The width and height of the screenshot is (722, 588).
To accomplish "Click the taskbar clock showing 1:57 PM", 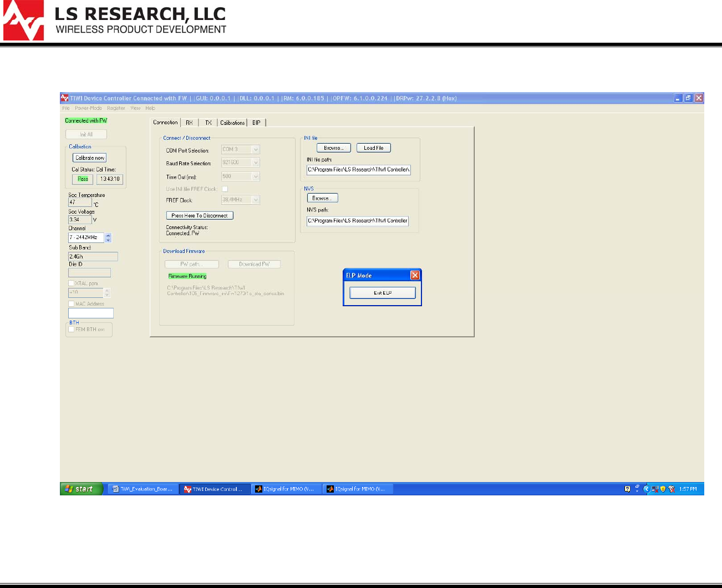I will click(688, 489).
